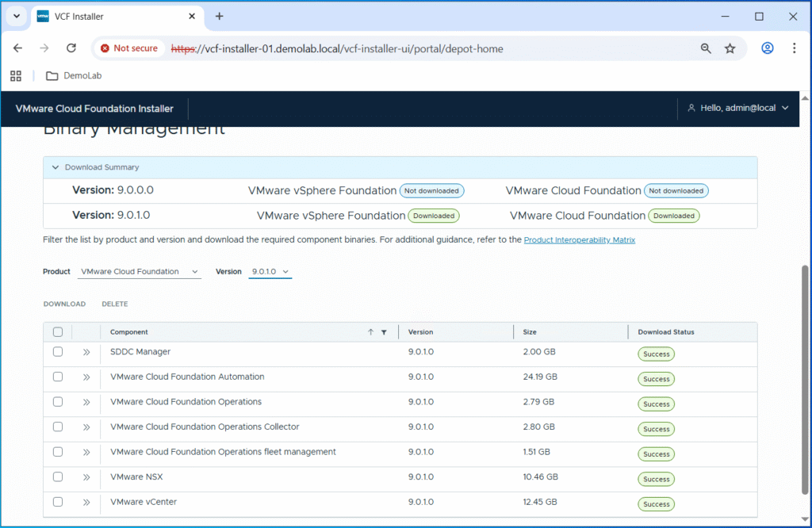Tick the checkbox for SDDC Manager
This screenshot has width=812, height=528.
pyautogui.click(x=58, y=352)
